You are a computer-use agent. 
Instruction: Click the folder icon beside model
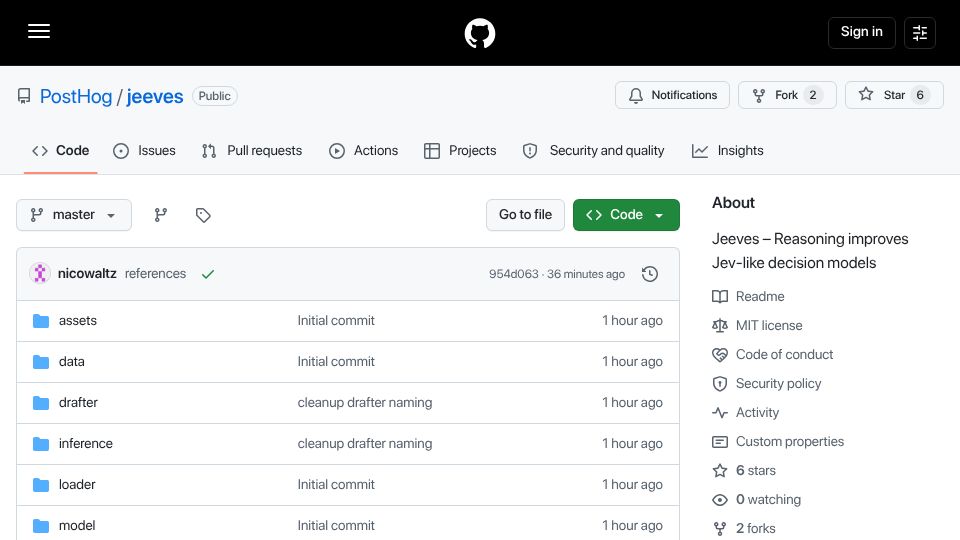pyautogui.click(x=41, y=526)
